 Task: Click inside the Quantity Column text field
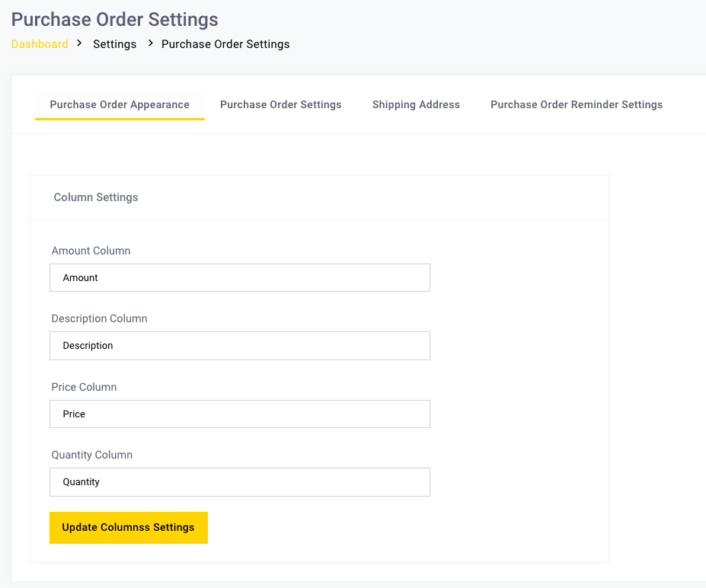point(240,481)
